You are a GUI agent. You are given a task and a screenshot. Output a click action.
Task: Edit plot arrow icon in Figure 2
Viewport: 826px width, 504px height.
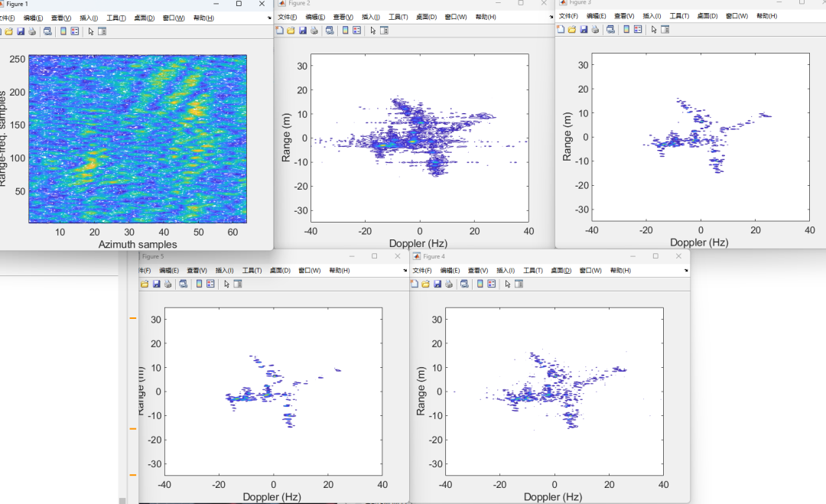(x=372, y=31)
